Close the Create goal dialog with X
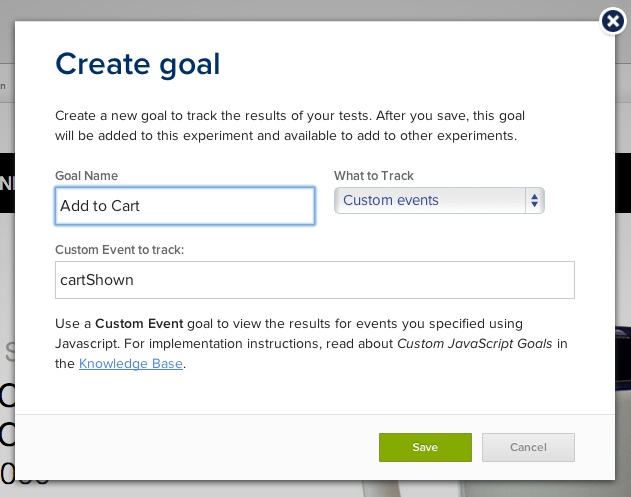The height and width of the screenshot is (497, 631). [x=613, y=22]
